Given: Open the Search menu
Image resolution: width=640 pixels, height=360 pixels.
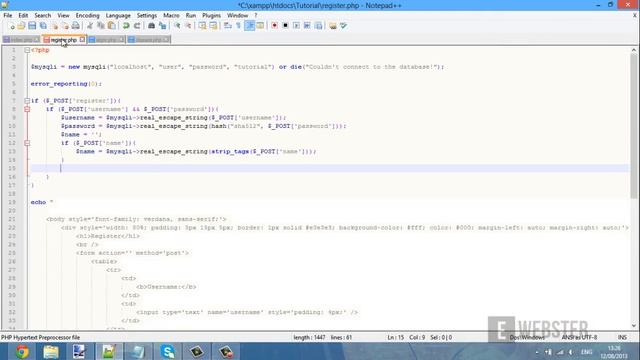Looking at the screenshot, I should (42, 15).
